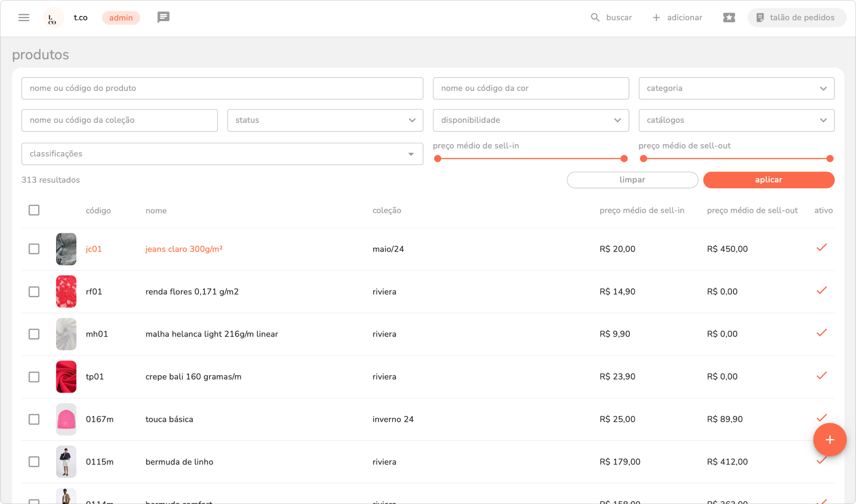Click the adicionar plus icon
Viewport: 856px width, 504px height.
656,17
